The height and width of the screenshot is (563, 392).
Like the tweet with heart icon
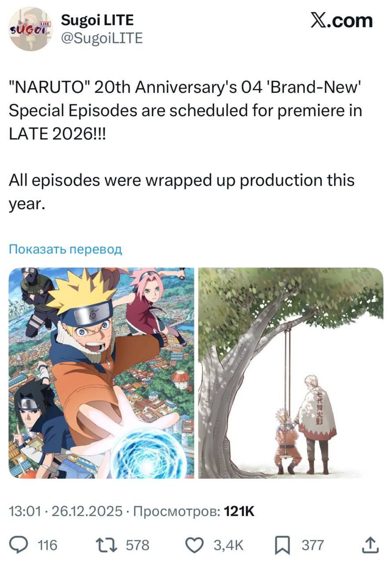(194, 545)
